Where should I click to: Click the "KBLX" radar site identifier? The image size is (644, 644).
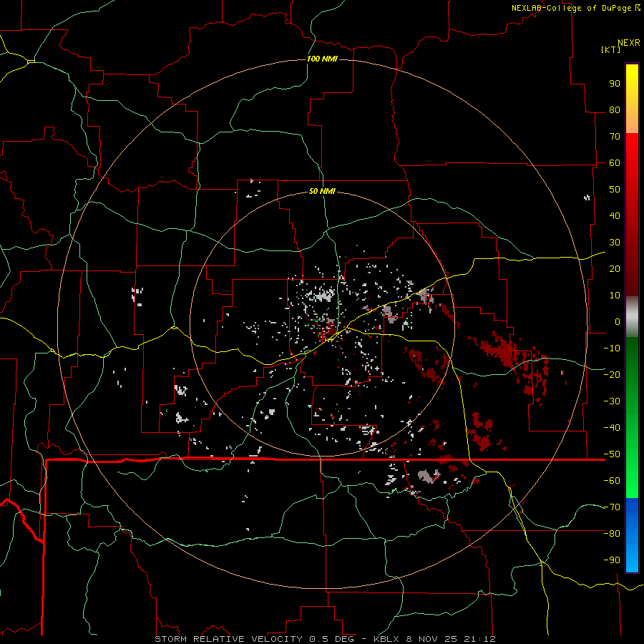[x=388, y=639]
